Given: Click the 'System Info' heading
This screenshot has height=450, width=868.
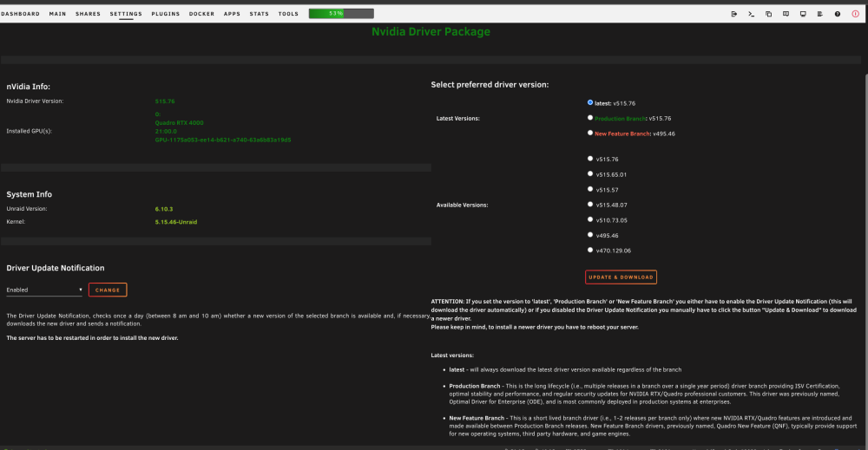Looking at the screenshot, I should (30, 194).
